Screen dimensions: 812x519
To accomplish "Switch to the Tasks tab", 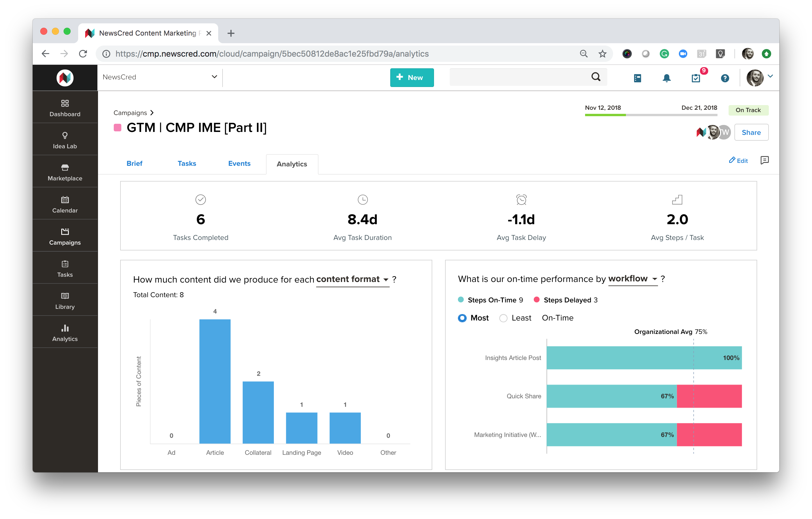I will (x=187, y=163).
